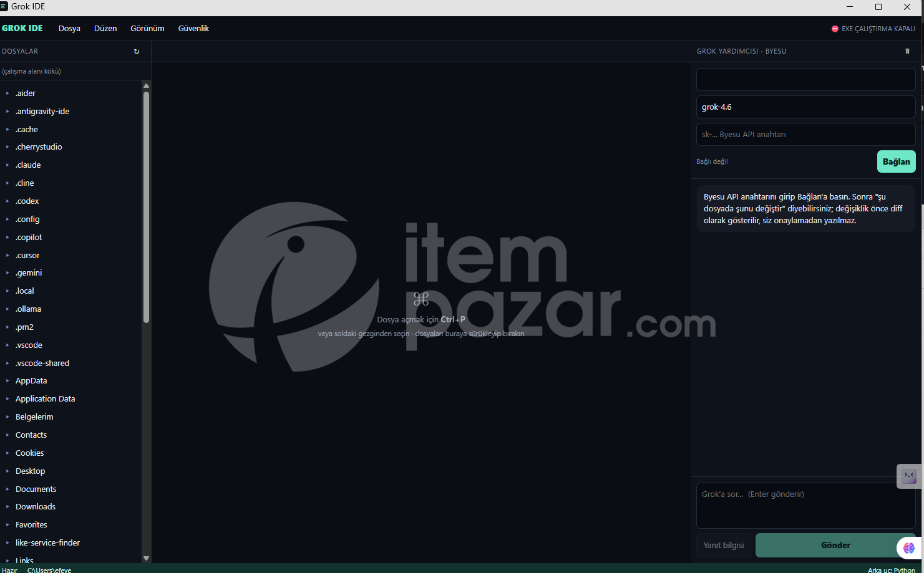The width and height of the screenshot is (924, 573).
Task: Select the Belgelerim folder name
Action: coord(34,417)
